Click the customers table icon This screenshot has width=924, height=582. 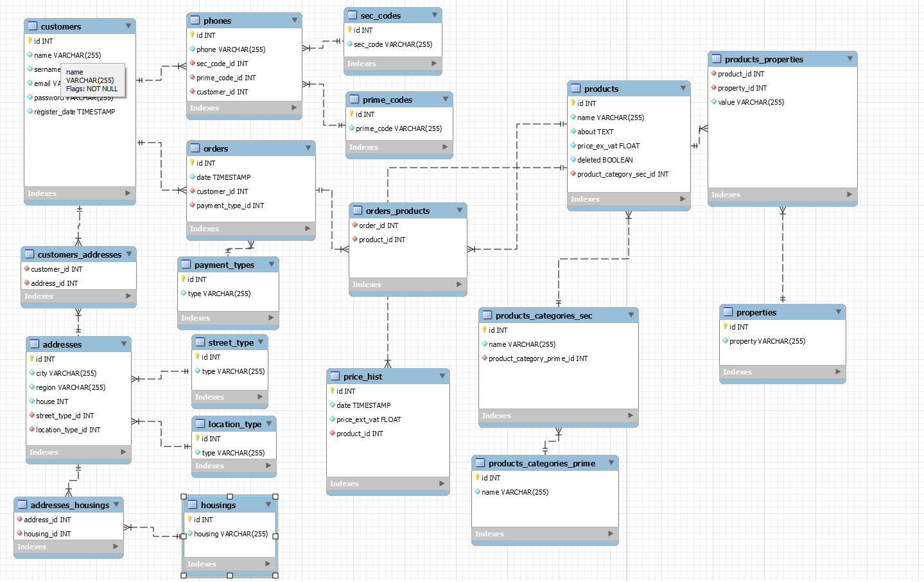[33, 26]
